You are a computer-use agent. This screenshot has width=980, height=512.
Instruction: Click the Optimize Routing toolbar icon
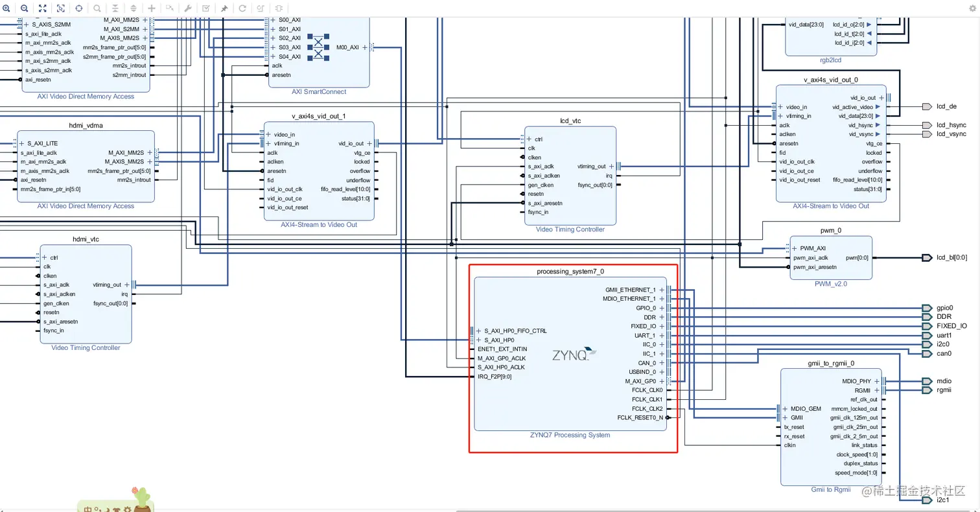(261, 8)
